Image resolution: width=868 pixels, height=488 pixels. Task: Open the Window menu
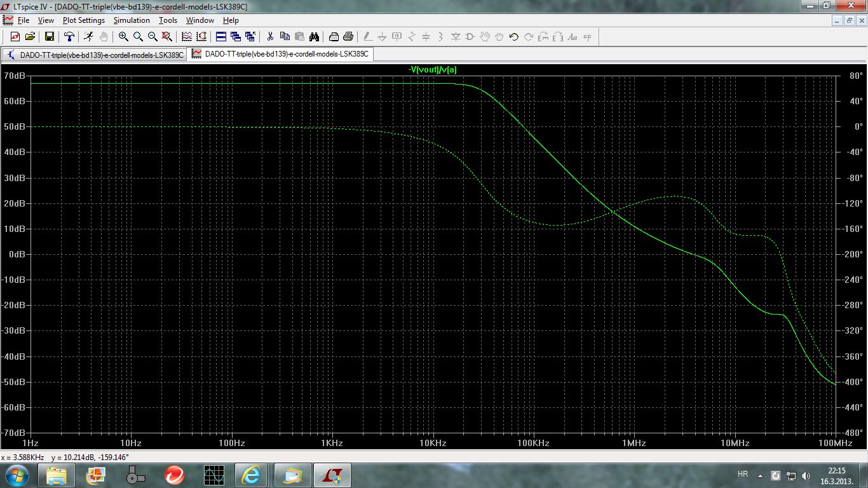pyautogui.click(x=200, y=20)
